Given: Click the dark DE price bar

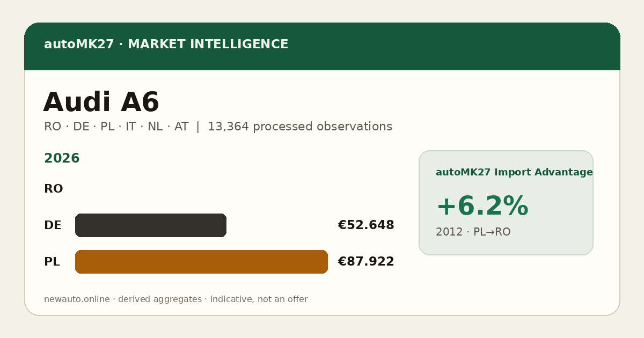Looking at the screenshot, I should pos(151,225).
